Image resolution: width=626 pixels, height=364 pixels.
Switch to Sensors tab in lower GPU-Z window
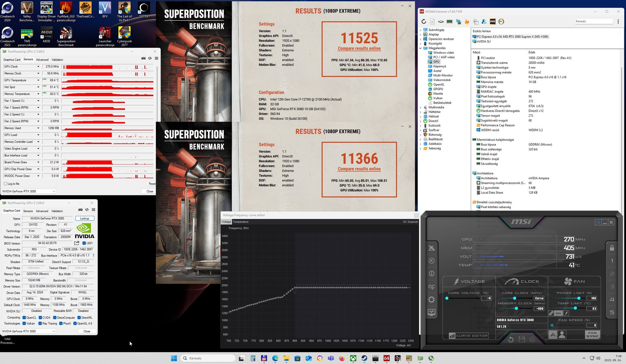(x=28, y=211)
